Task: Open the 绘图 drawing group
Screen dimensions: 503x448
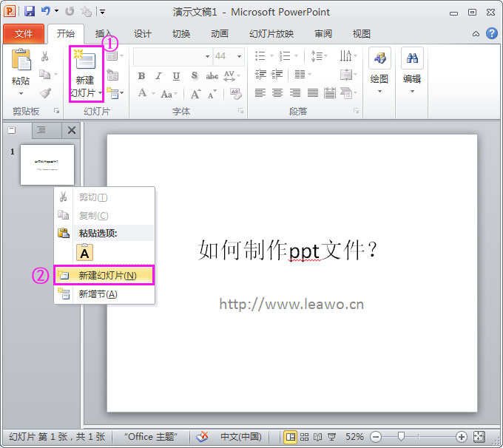Action: click(x=379, y=71)
